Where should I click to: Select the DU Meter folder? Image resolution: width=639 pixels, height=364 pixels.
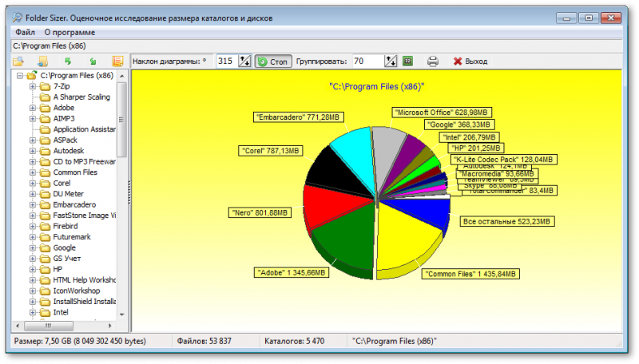(69, 194)
